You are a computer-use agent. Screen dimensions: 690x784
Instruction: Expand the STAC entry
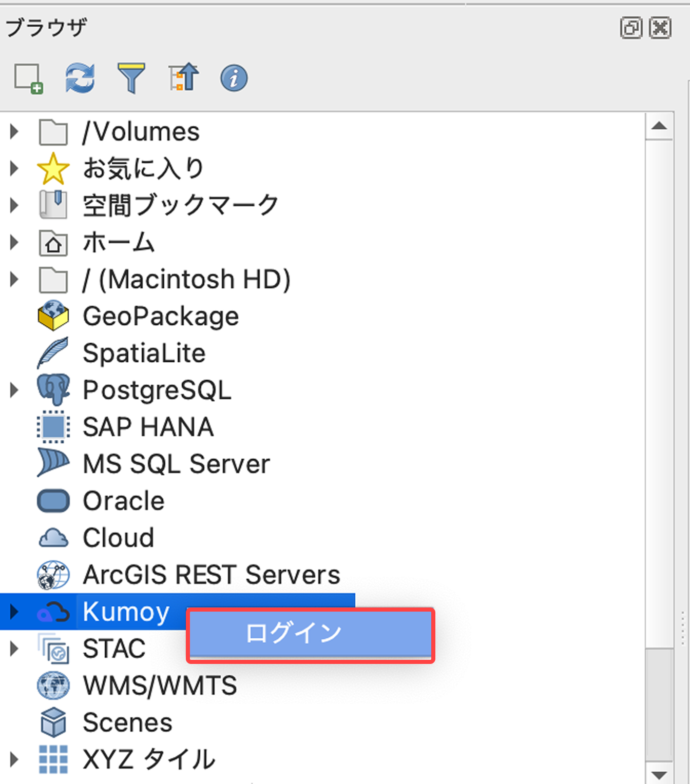(x=13, y=649)
